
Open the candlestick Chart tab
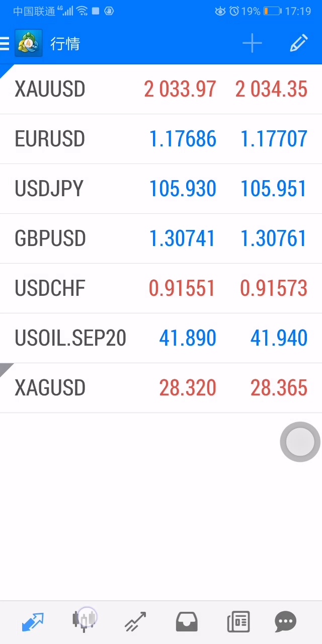84,621
